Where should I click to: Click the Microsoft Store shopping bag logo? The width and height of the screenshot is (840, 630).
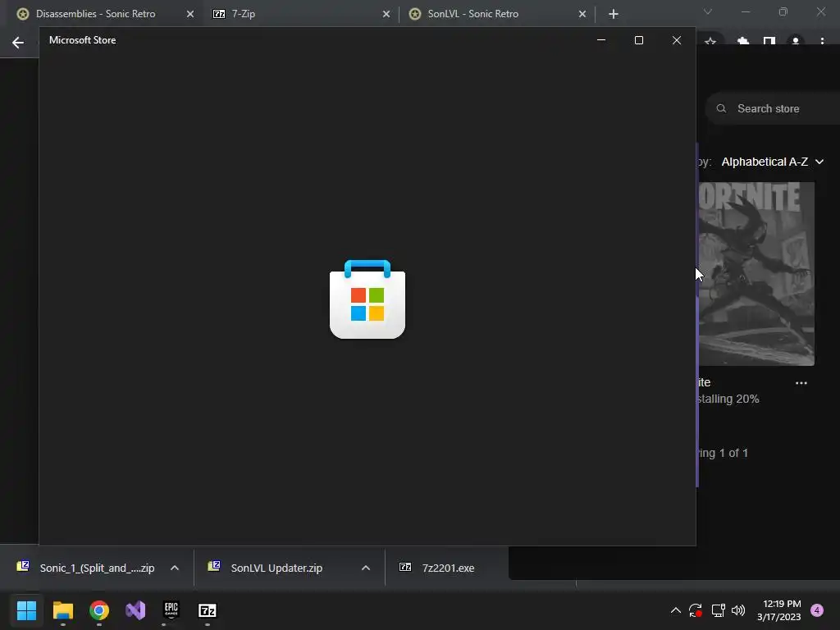coord(367,299)
